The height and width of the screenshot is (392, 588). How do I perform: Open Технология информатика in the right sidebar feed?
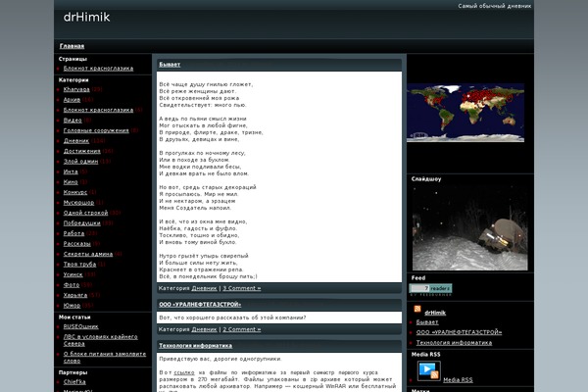coord(454,342)
